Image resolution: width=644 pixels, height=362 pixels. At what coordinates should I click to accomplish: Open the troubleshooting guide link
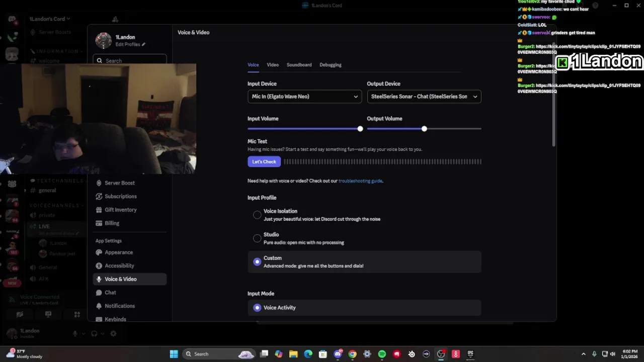tap(360, 181)
